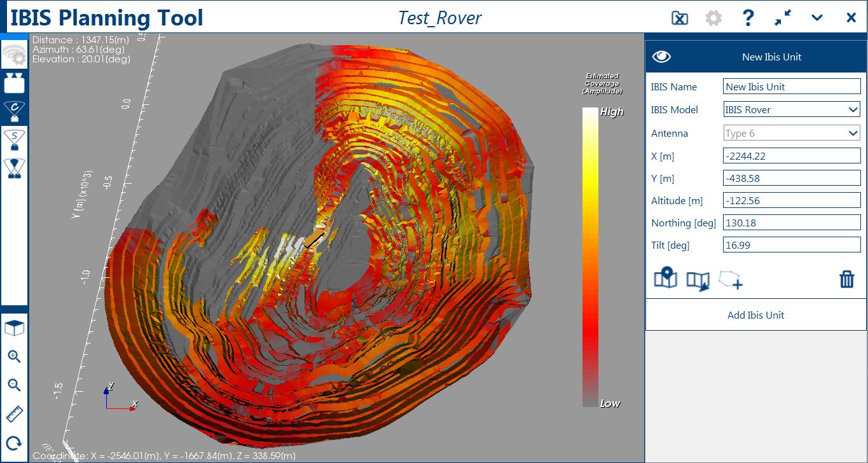Click the bottom Coordinate status text
The image size is (868, 463).
[x=164, y=456]
